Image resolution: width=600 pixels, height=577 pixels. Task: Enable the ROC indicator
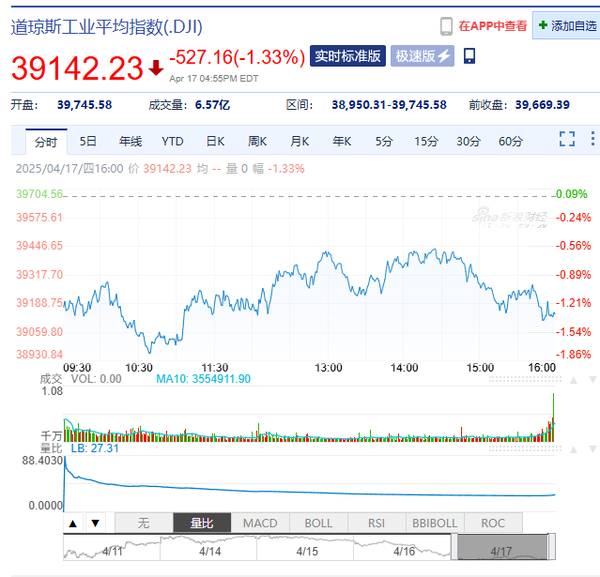tap(493, 523)
